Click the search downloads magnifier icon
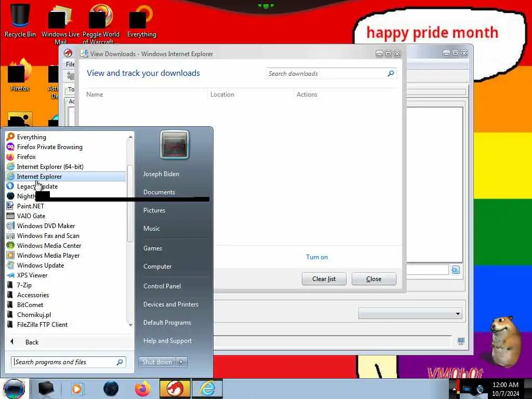 click(391, 73)
